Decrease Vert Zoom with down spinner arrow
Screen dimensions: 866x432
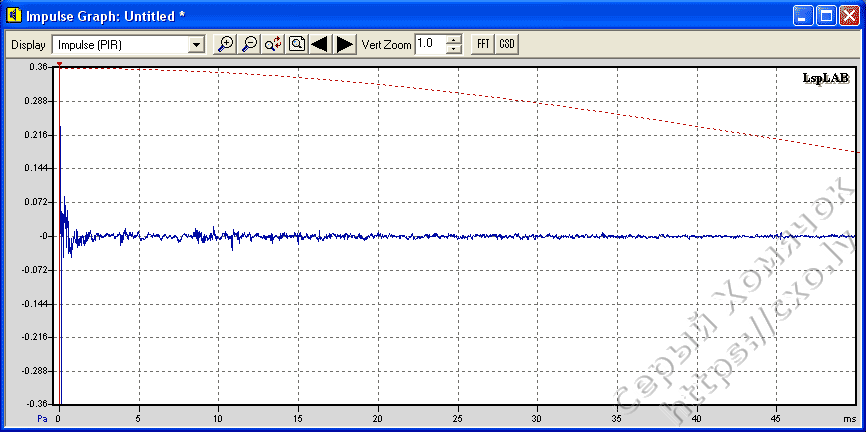click(x=454, y=49)
